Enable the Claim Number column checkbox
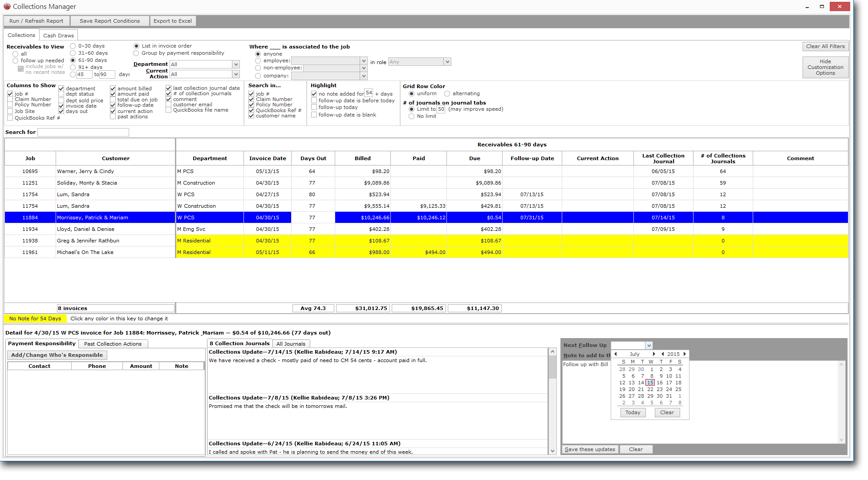Viewport: 868px width, 480px height. [x=10, y=99]
